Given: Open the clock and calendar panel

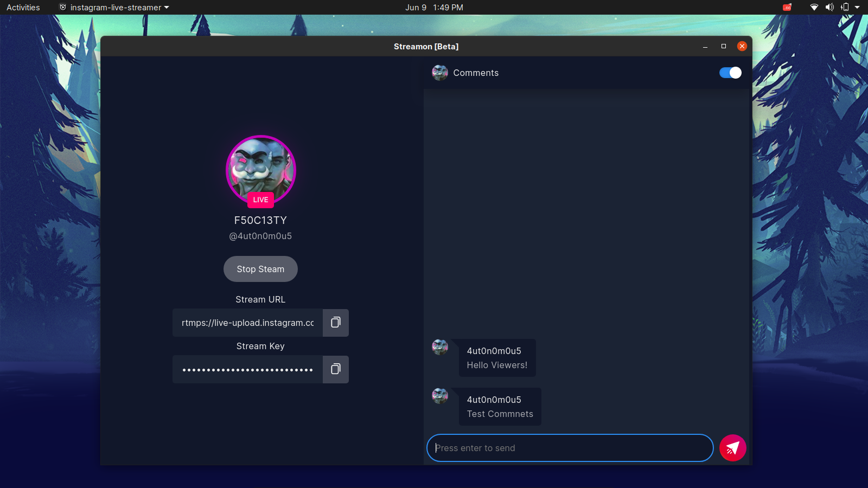Looking at the screenshot, I should [434, 7].
